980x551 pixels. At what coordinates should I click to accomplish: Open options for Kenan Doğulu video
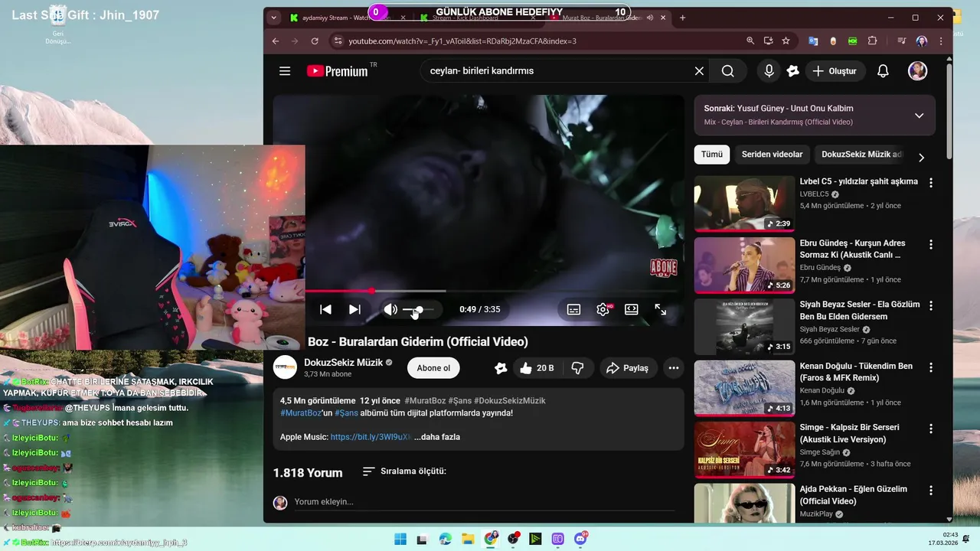(x=931, y=367)
